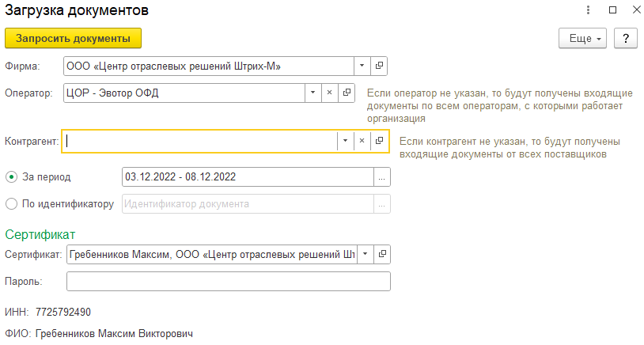Open the Сертификат record via open icon
The image size is (644, 345).
coord(382,255)
